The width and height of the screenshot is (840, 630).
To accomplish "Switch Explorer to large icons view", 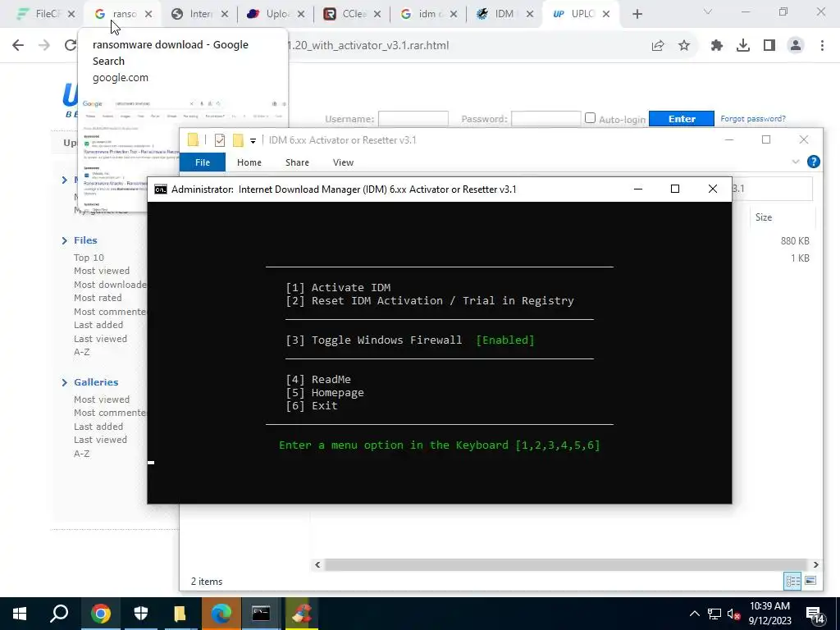I will [810, 582].
